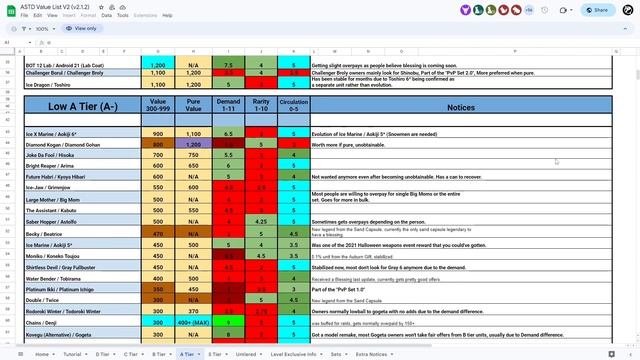The width and height of the screenshot is (640, 360).
Task: Select the Ice X Marine / Aokiji 6* cell
Action: tap(83, 132)
